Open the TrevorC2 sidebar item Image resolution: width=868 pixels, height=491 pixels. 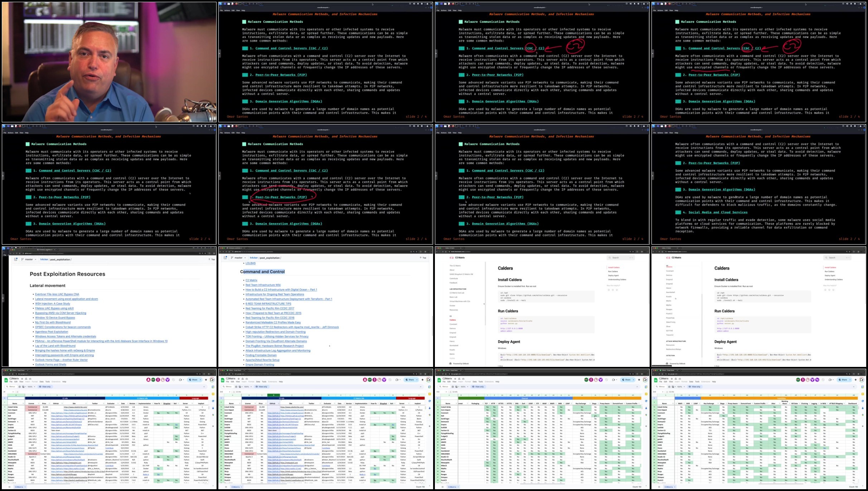coord(670,335)
